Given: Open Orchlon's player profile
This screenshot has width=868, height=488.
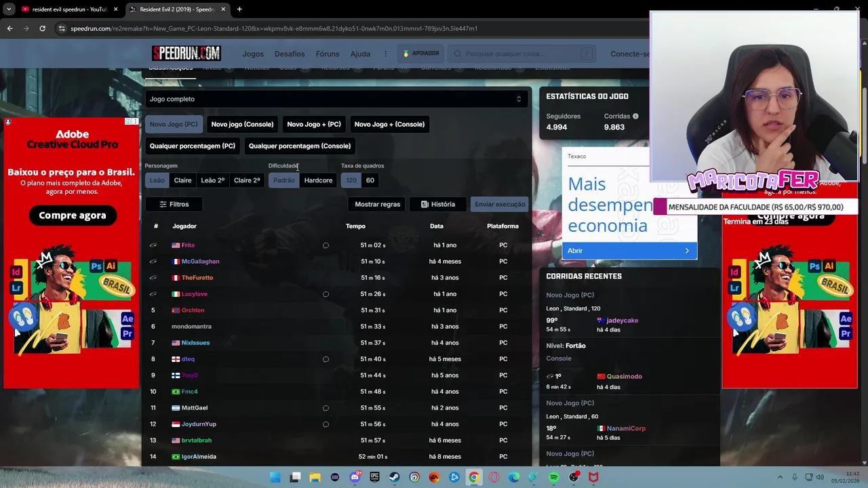Looking at the screenshot, I should (193, 310).
